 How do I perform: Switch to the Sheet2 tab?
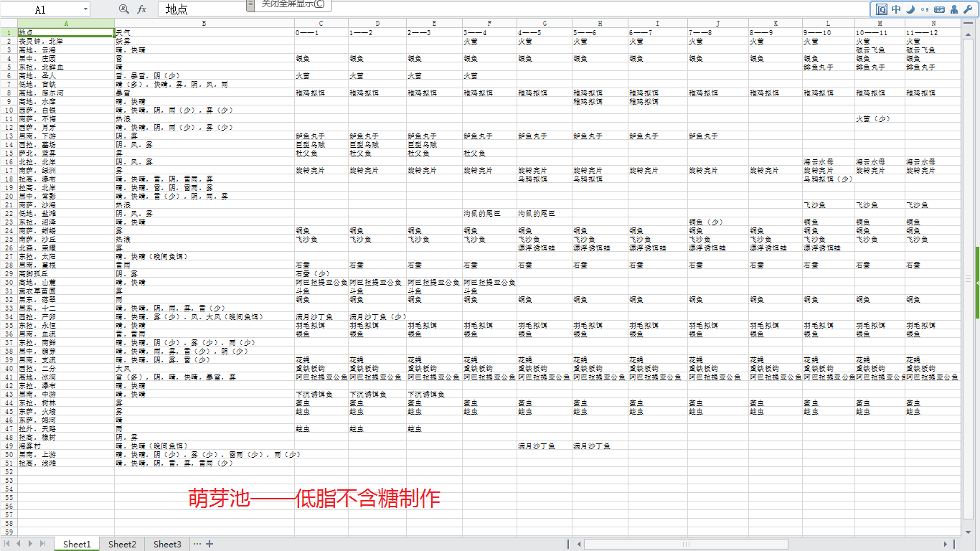click(122, 544)
